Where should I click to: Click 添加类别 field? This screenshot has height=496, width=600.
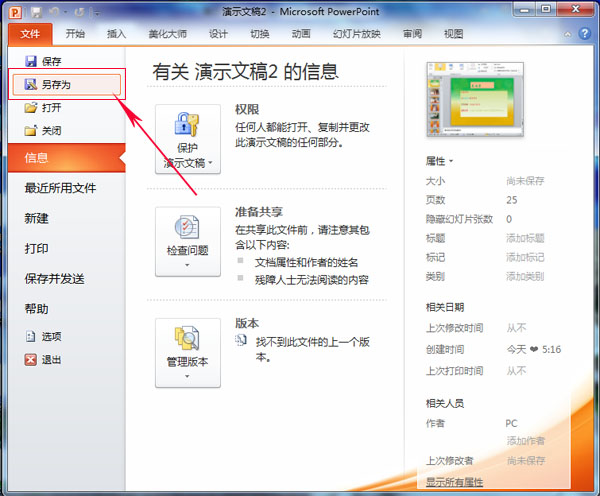(525, 276)
